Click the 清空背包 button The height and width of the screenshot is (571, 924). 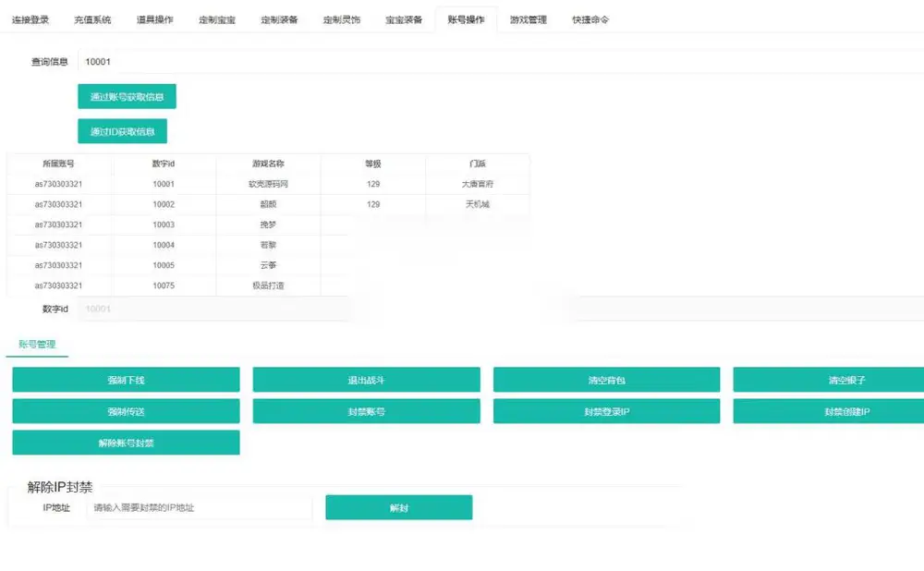606,380
